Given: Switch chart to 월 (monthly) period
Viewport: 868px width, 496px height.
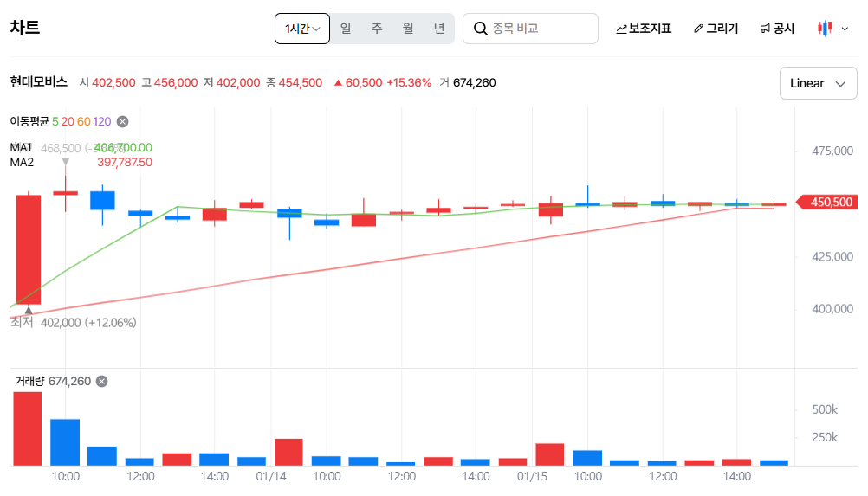Looking at the screenshot, I should click(408, 29).
